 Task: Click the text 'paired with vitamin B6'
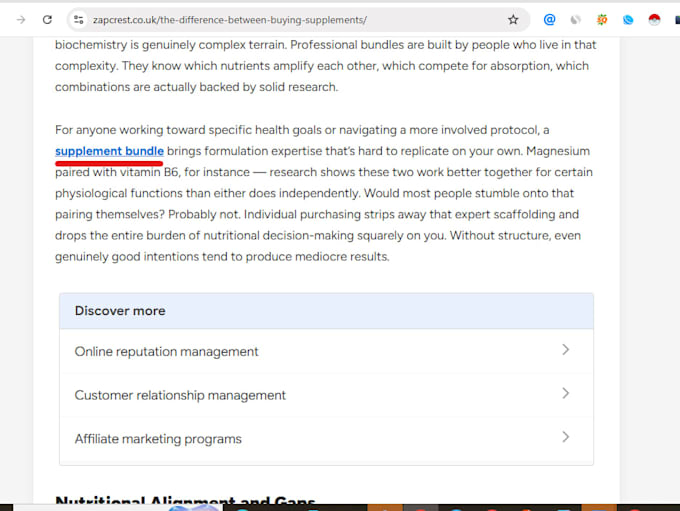[117, 172]
